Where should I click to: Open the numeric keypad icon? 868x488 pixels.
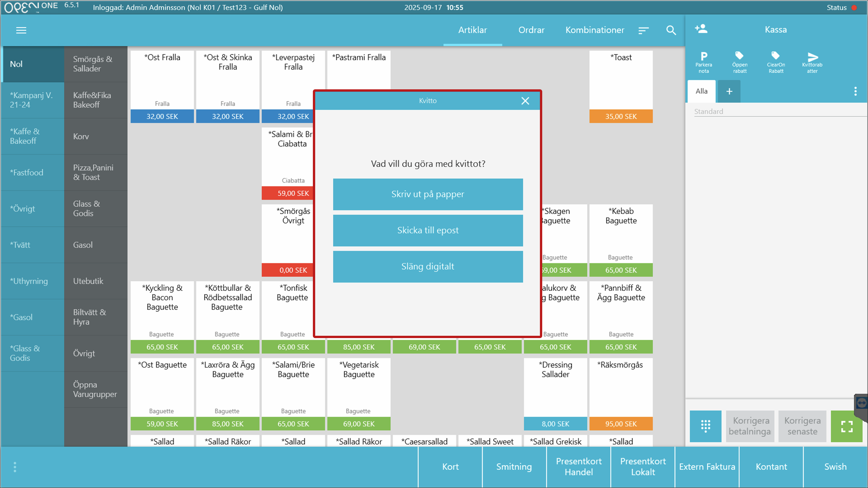click(705, 426)
